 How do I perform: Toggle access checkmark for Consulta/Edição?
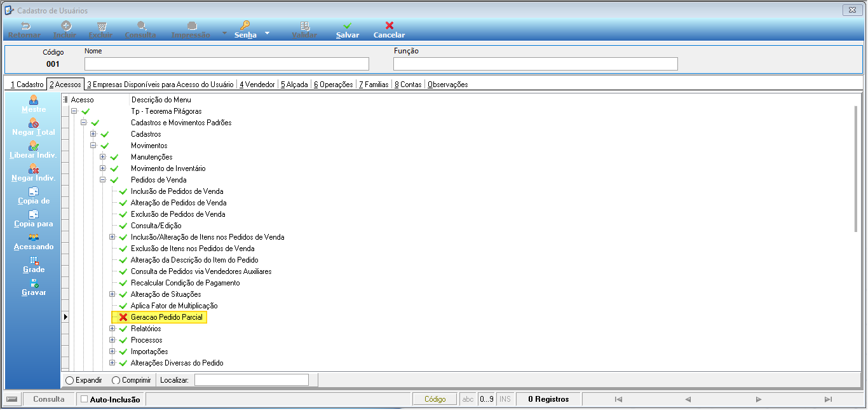(x=123, y=226)
